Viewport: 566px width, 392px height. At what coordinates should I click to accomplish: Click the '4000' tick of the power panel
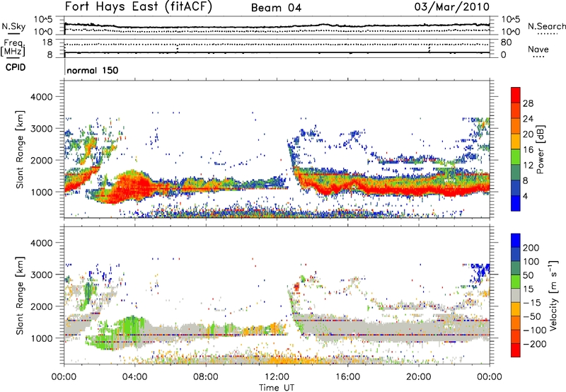tap(42, 97)
